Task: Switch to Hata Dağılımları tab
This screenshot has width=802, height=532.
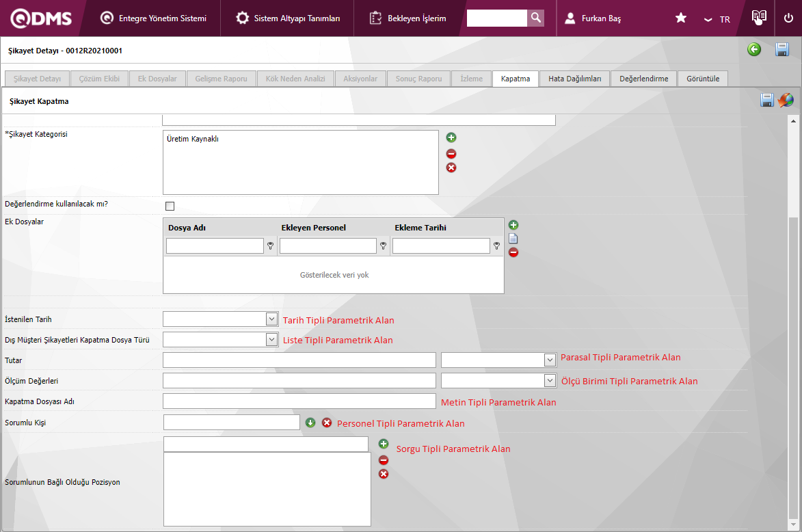Action: (574, 79)
